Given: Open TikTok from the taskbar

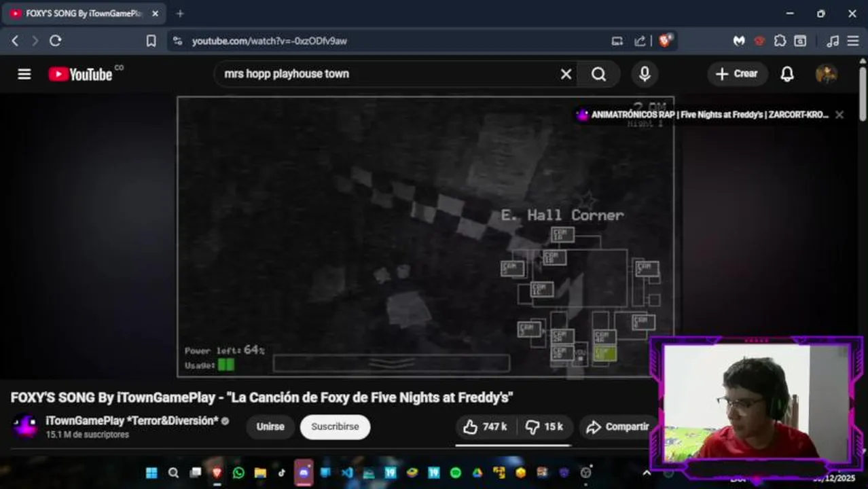Looking at the screenshot, I should tap(282, 473).
